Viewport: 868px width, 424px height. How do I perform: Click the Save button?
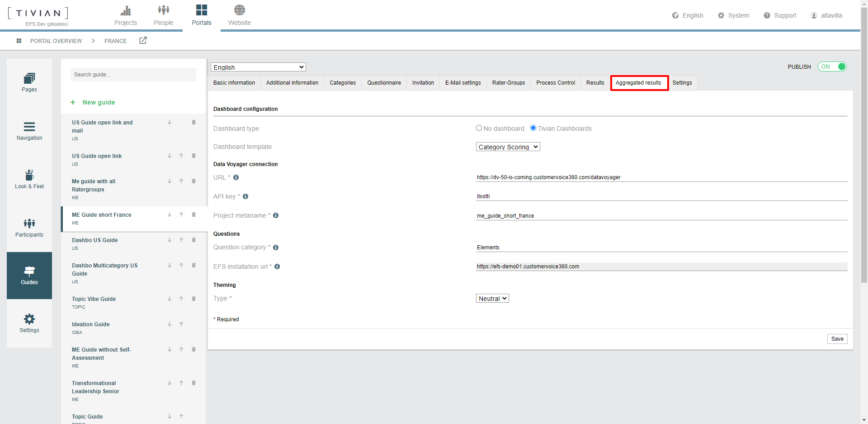(837, 339)
